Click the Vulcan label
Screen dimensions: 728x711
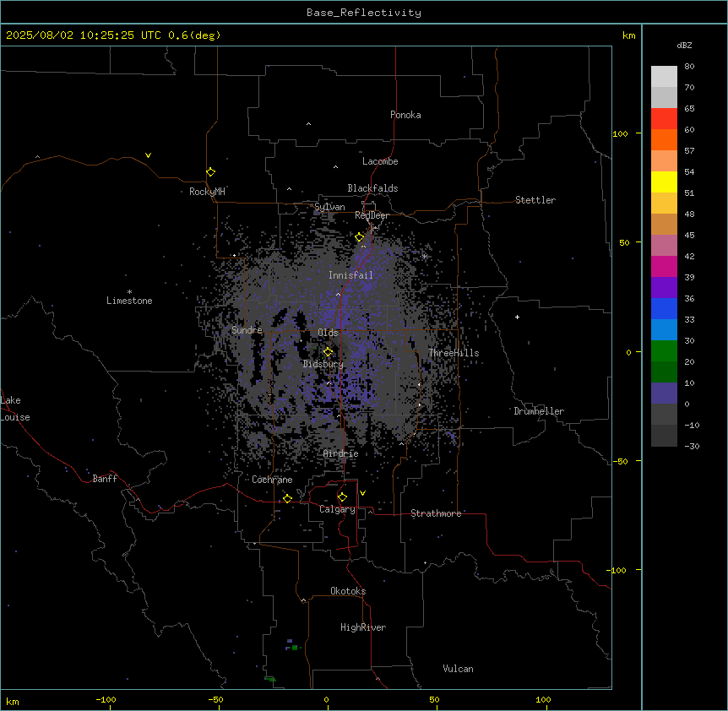pyautogui.click(x=459, y=669)
